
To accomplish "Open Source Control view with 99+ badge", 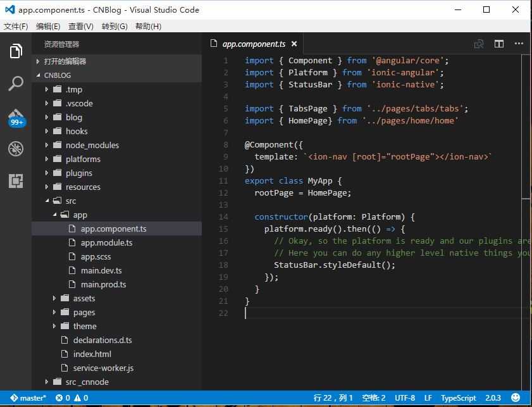I will [16, 117].
